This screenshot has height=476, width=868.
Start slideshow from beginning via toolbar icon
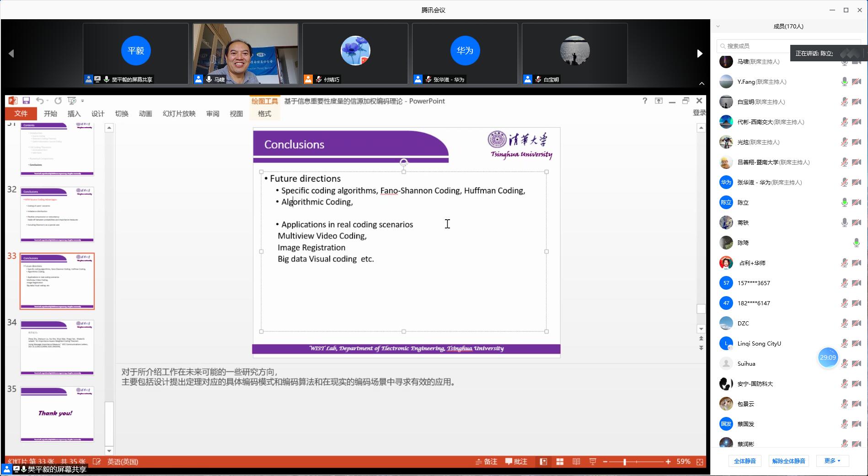[x=72, y=101]
